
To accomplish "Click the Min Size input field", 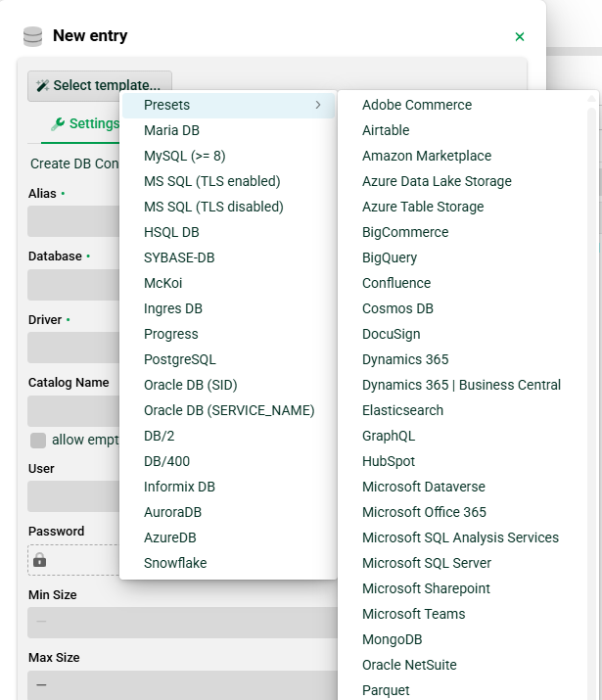I will (182, 623).
